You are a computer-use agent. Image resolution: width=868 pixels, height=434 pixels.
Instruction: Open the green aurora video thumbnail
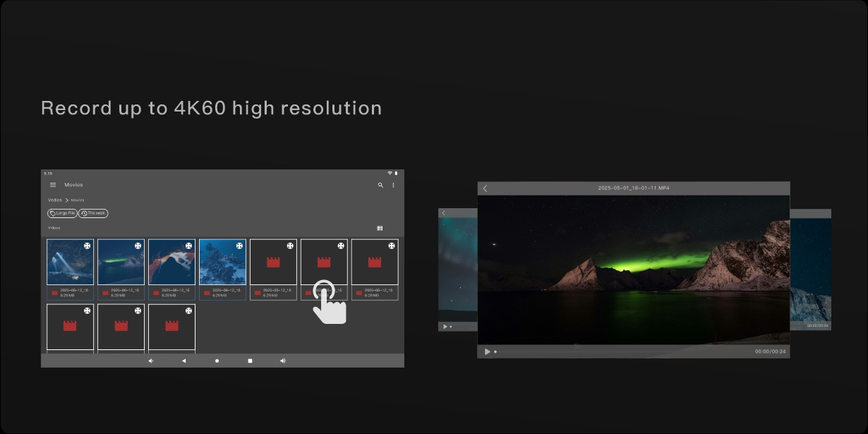coord(121,262)
